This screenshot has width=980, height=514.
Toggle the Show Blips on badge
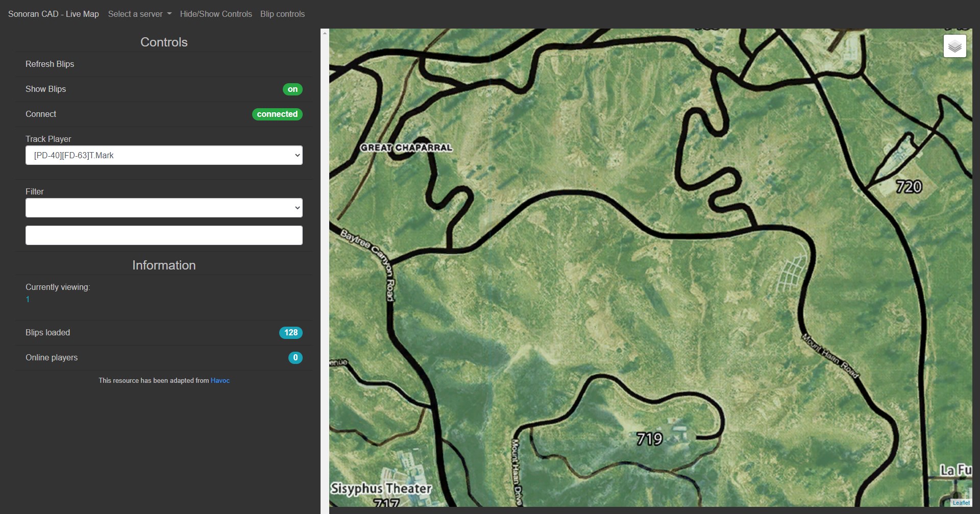tap(292, 89)
